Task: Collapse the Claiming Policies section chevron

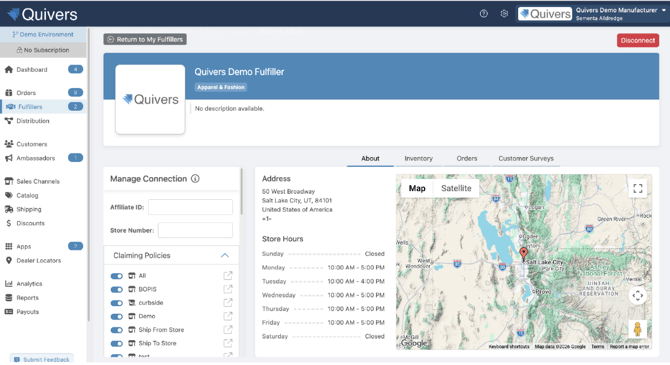Action: pos(225,256)
